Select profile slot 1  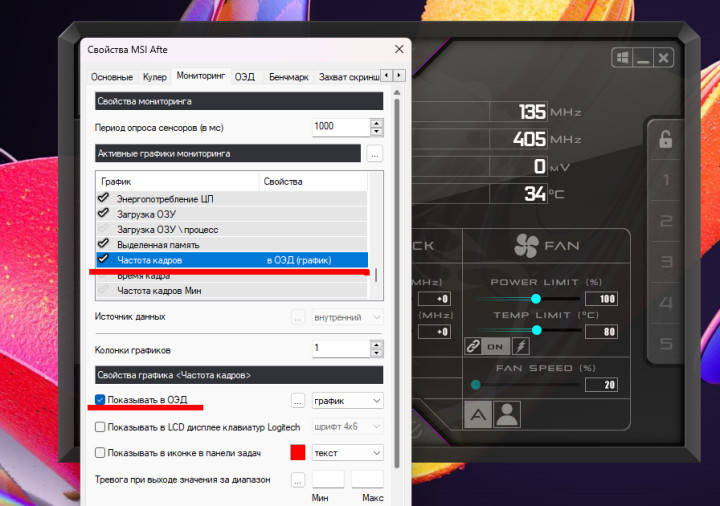666,181
